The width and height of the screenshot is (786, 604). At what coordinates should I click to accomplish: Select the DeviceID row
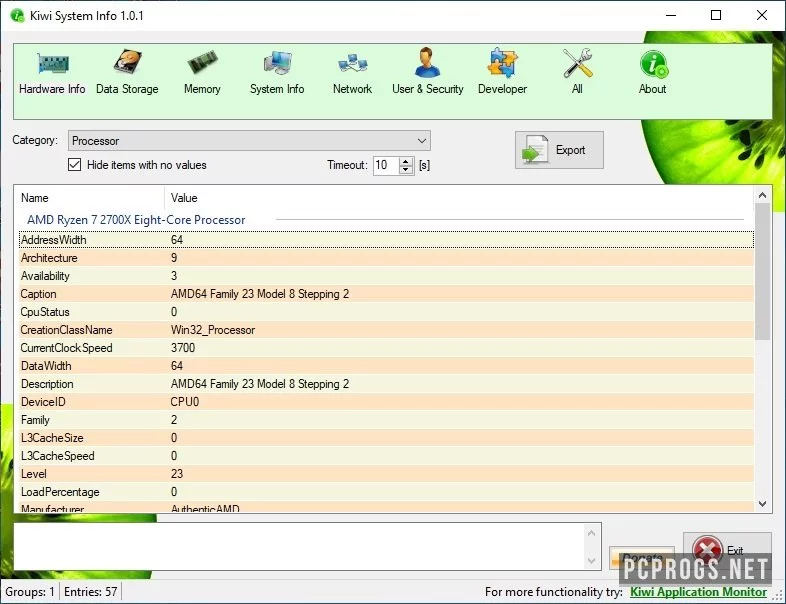386,402
